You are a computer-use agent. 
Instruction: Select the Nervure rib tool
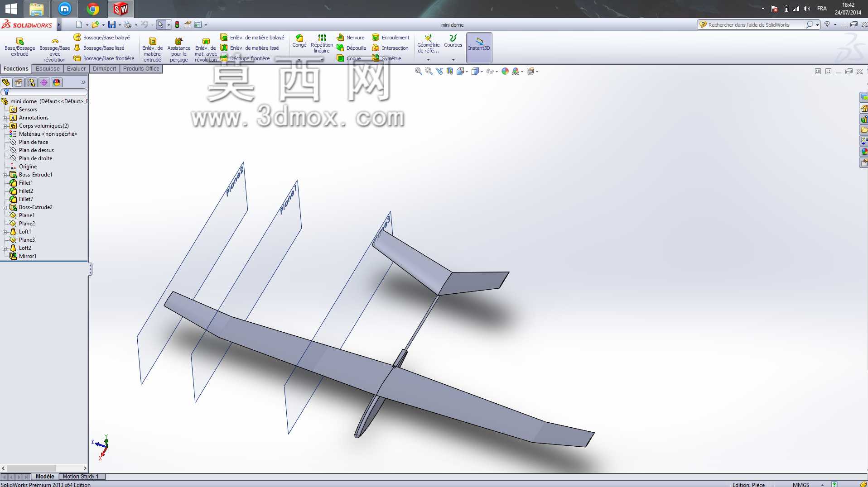pyautogui.click(x=351, y=38)
